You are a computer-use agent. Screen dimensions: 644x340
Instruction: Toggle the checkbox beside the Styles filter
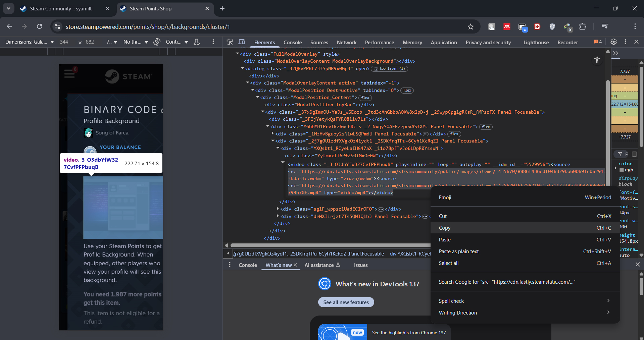point(634,154)
